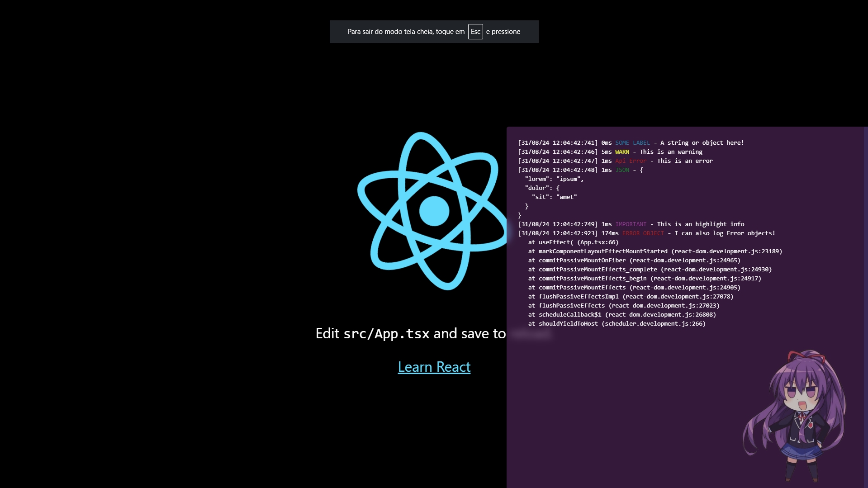This screenshot has height=488, width=868.
Task: Click the 'Para sair do modo tela cheia' notice
Action: (434, 32)
